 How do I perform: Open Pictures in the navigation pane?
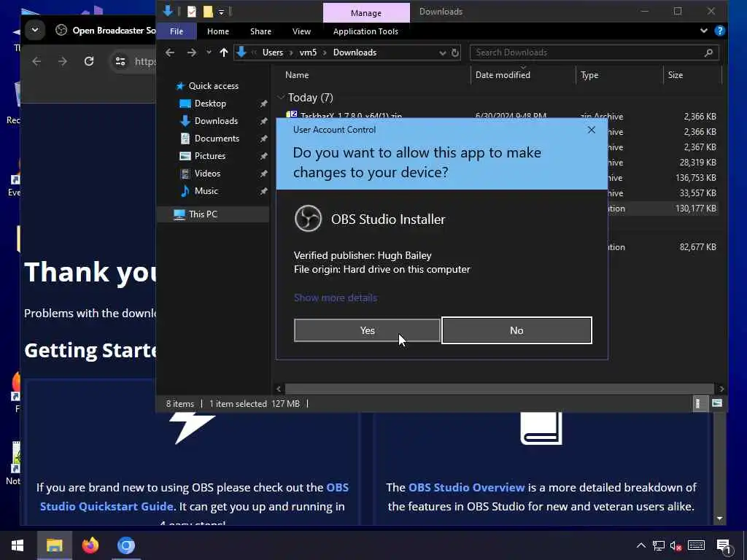209,156
